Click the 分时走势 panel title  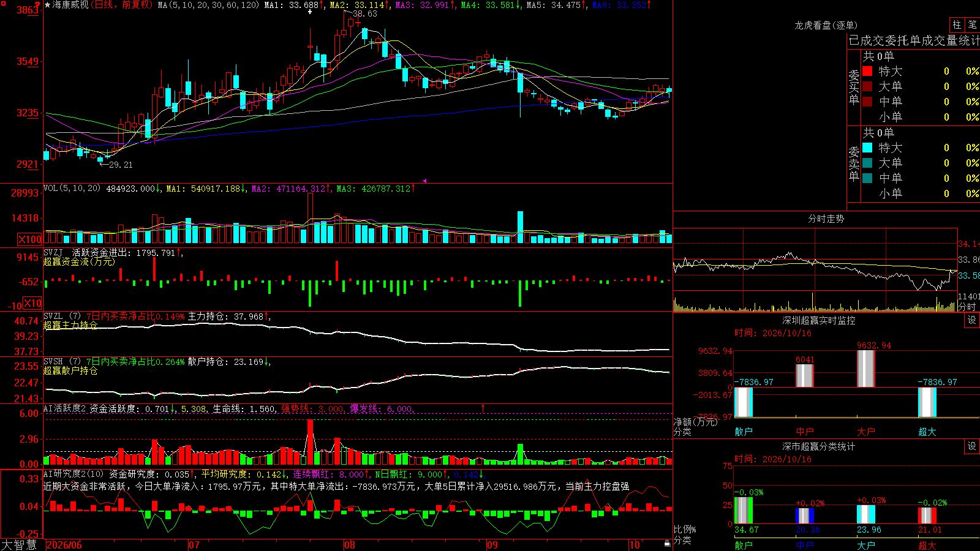826,219
